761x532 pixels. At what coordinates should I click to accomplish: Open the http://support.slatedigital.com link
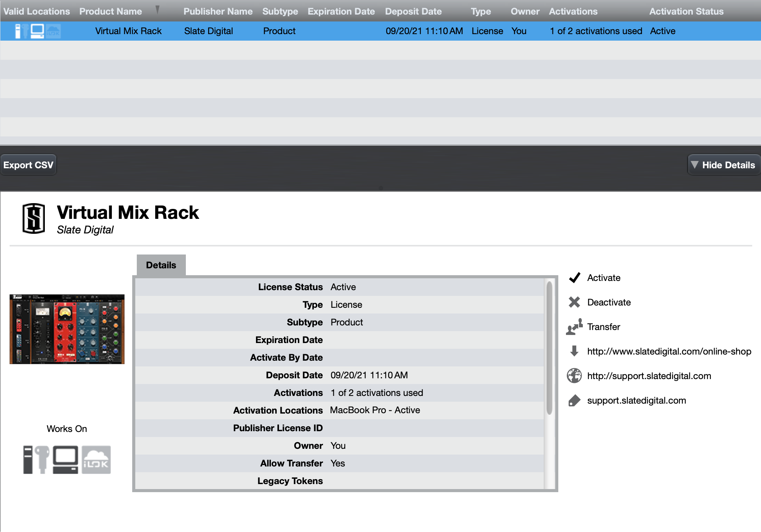pyautogui.click(x=649, y=376)
